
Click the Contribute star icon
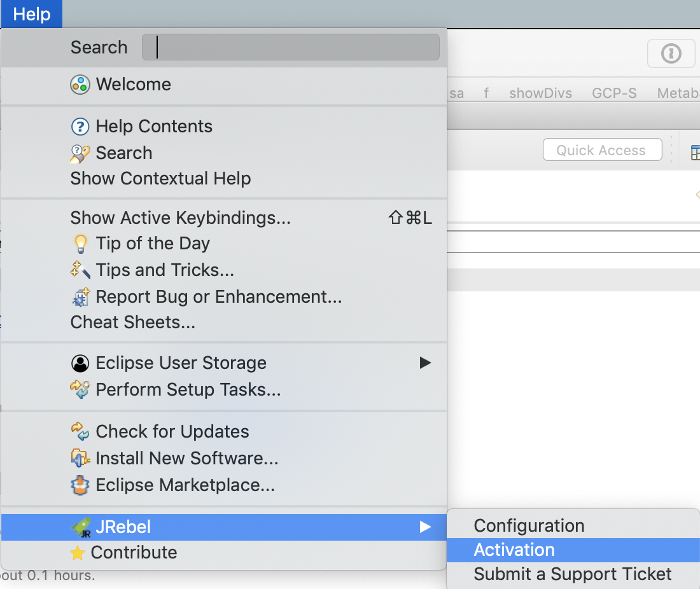[x=77, y=553]
